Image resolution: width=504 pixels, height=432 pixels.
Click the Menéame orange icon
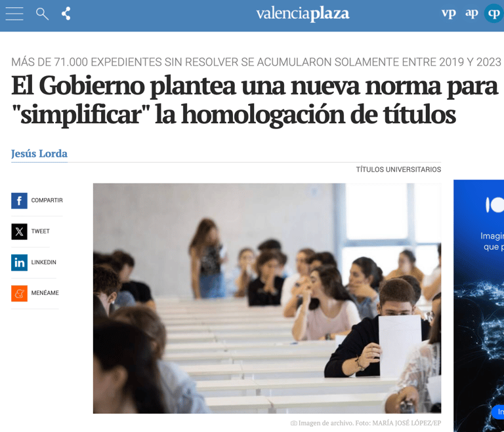[19, 293]
